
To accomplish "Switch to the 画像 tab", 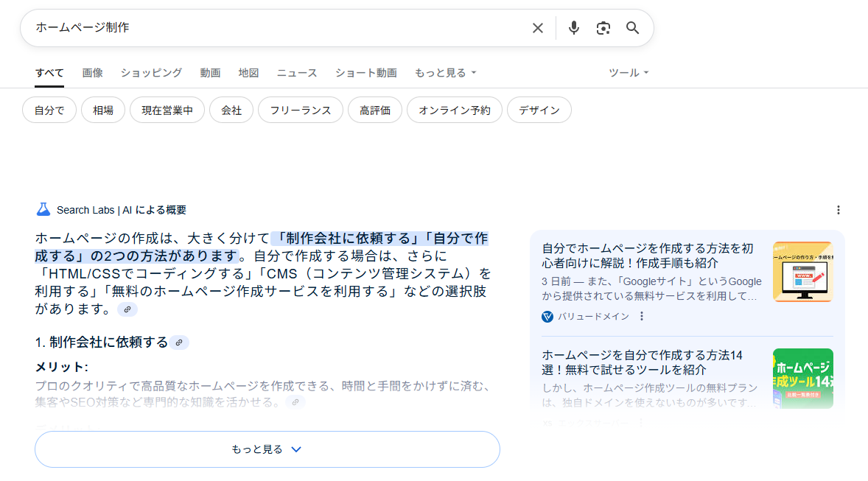I will pos(93,73).
